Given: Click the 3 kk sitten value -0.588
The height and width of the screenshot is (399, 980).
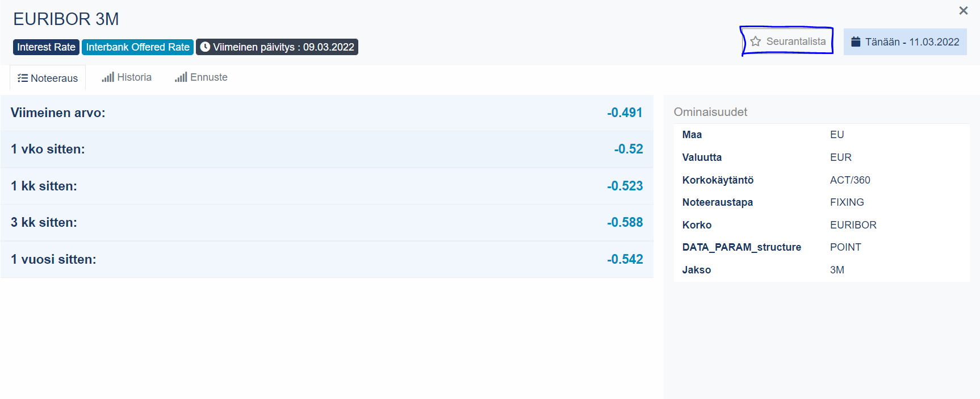Looking at the screenshot, I should 624,222.
